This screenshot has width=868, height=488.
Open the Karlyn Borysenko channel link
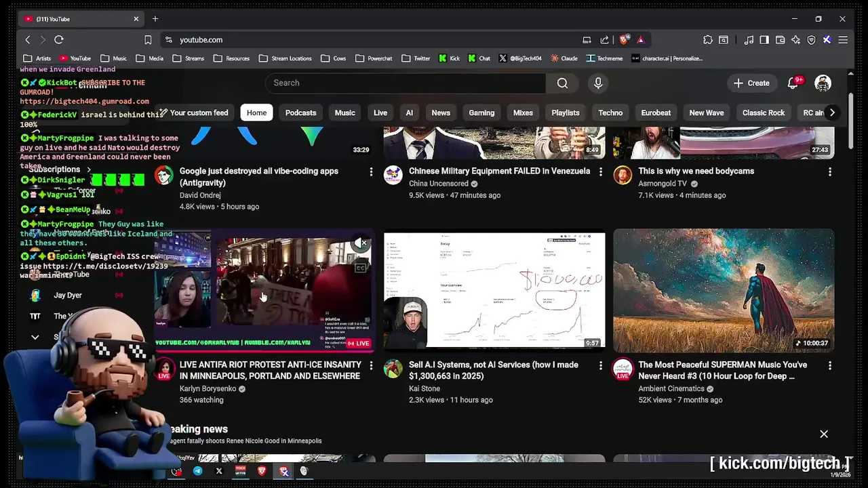click(208, 389)
